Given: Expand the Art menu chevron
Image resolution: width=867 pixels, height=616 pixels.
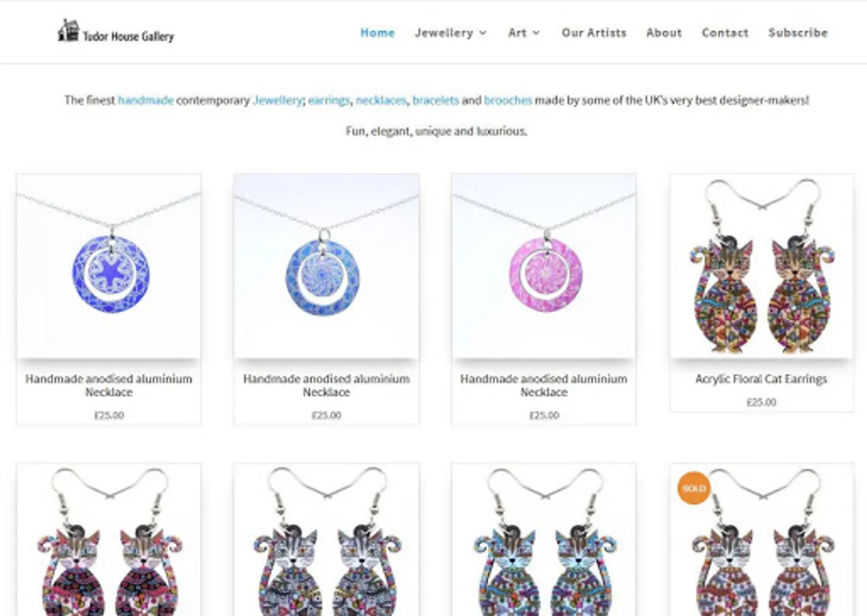Looking at the screenshot, I should pos(536,33).
